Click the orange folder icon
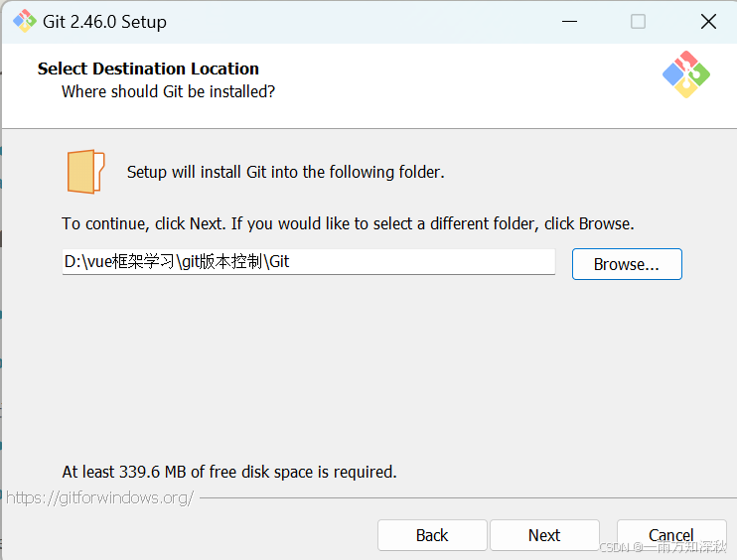Image resolution: width=737 pixels, height=560 pixels. pyautogui.click(x=85, y=172)
